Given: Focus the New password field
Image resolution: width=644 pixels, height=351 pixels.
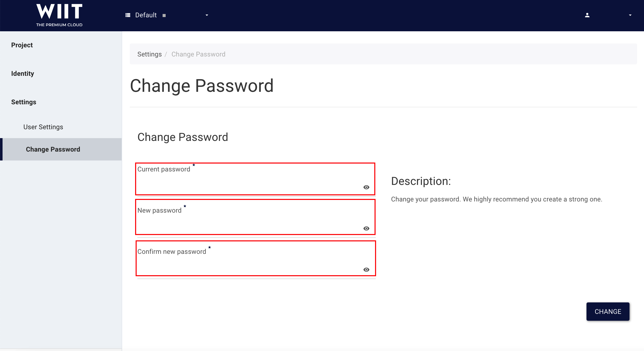Looking at the screenshot, I should [x=255, y=217].
